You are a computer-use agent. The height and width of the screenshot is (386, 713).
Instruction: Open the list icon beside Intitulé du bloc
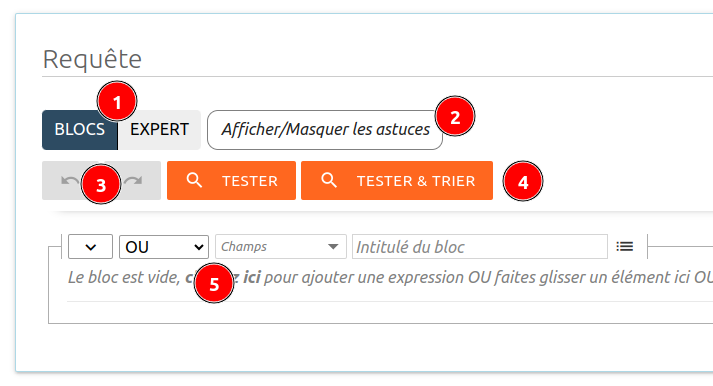[625, 246]
